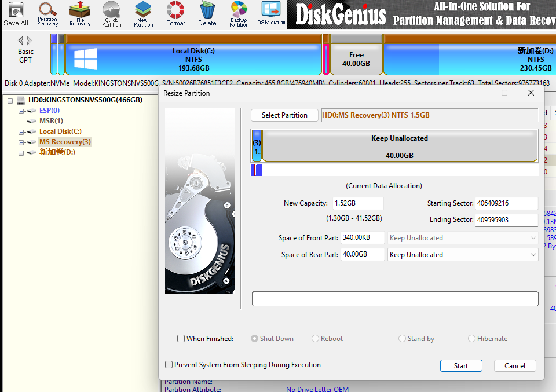The width and height of the screenshot is (556, 392).
Task: Select MS Recovery(3) tree item
Action: [x=65, y=142]
